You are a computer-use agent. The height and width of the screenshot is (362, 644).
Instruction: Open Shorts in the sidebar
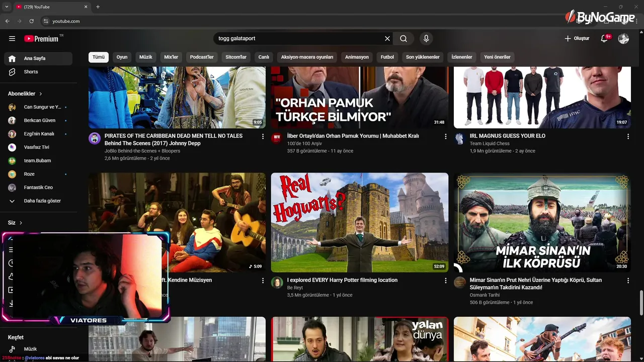pyautogui.click(x=38, y=72)
